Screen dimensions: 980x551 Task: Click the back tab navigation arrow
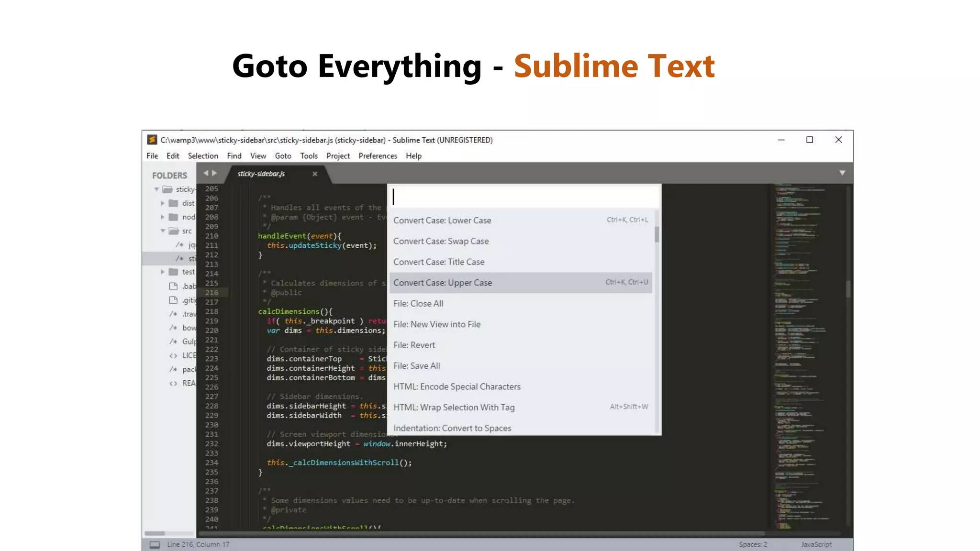click(x=206, y=173)
